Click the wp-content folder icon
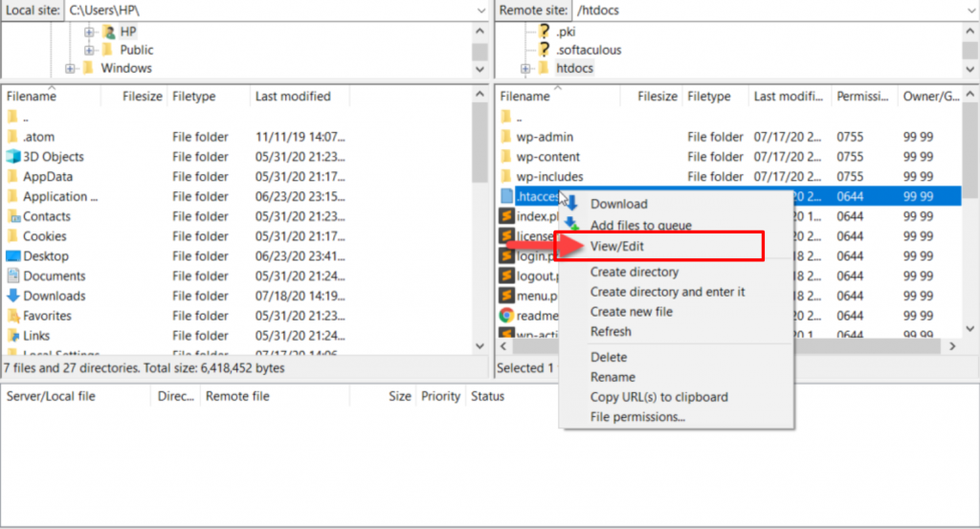The width and height of the screenshot is (980, 529). pos(506,157)
